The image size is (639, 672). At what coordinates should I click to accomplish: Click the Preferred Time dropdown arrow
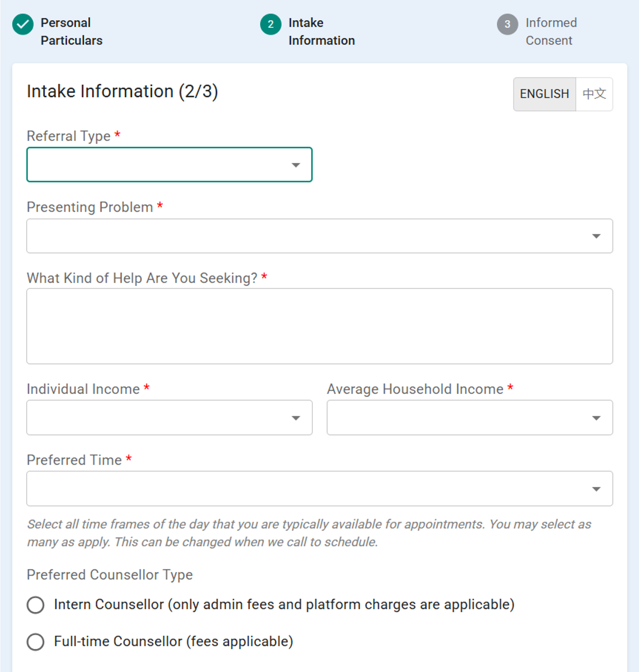pyautogui.click(x=596, y=489)
